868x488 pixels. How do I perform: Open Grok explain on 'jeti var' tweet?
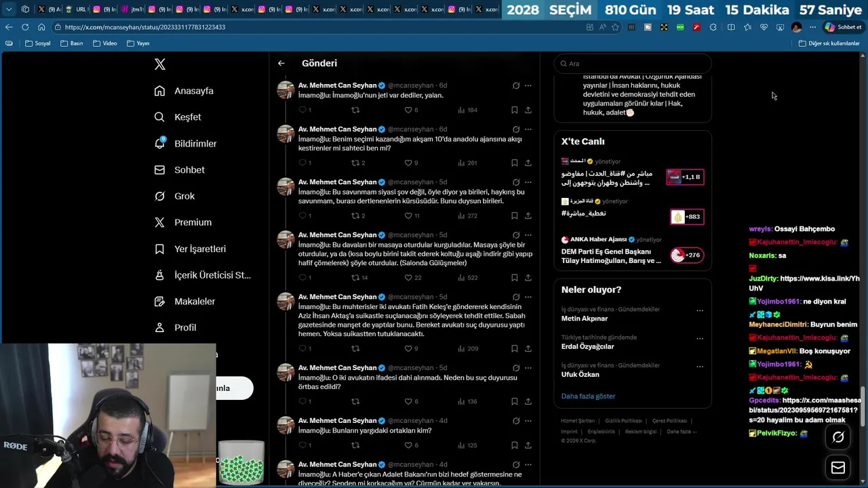click(x=516, y=85)
